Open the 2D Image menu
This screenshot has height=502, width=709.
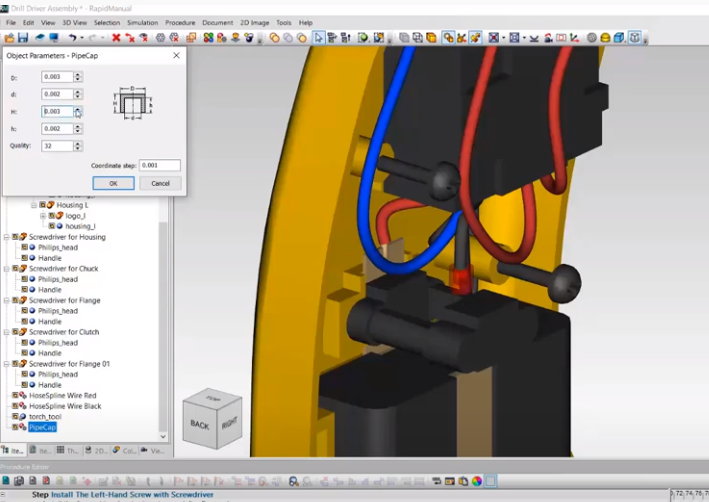(255, 23)
